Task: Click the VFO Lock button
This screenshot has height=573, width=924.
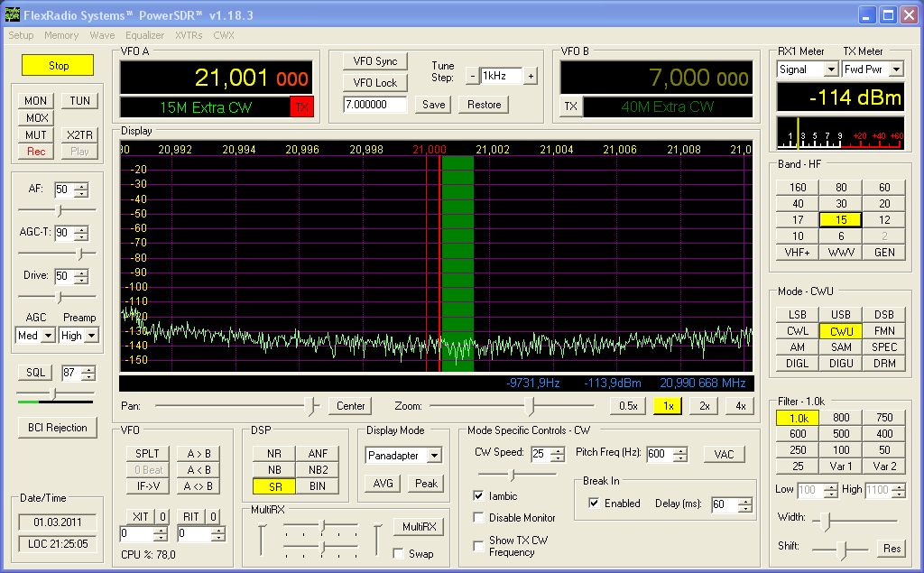Action: [x=375, y=82]
